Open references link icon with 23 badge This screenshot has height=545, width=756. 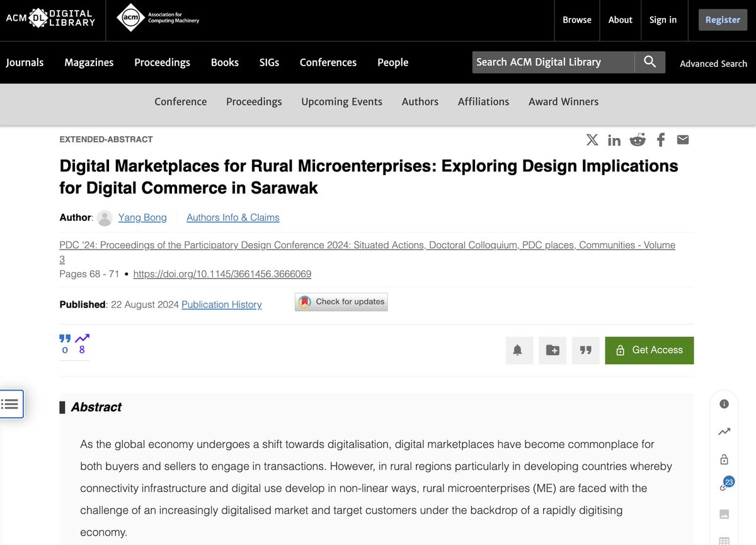click(726, 485)
